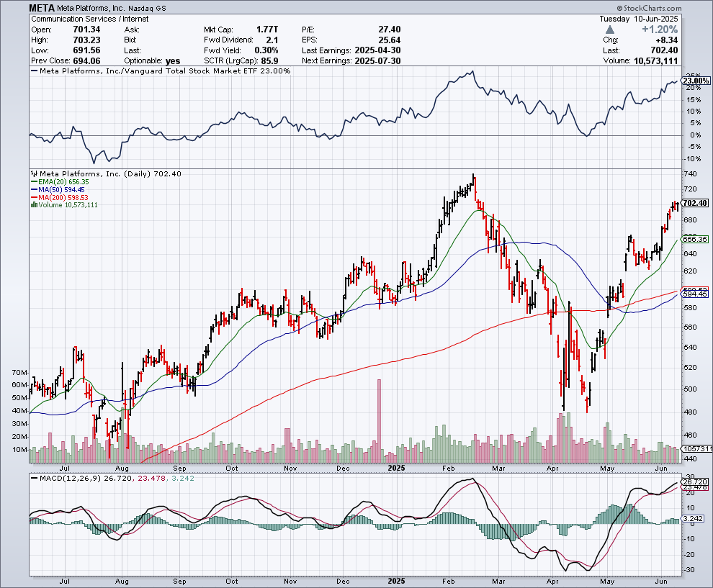Select the EPS value 25.64
This screenshot has width=713, height=588.
tap(389, 40)
